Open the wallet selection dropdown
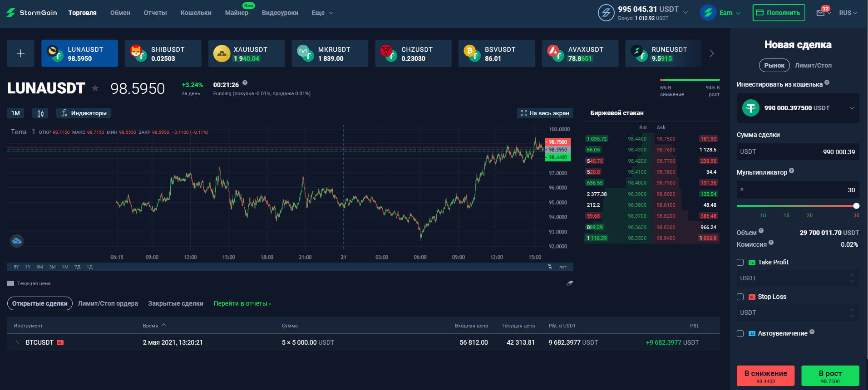Viewport: 868px width, 390px height. [798, 108]
